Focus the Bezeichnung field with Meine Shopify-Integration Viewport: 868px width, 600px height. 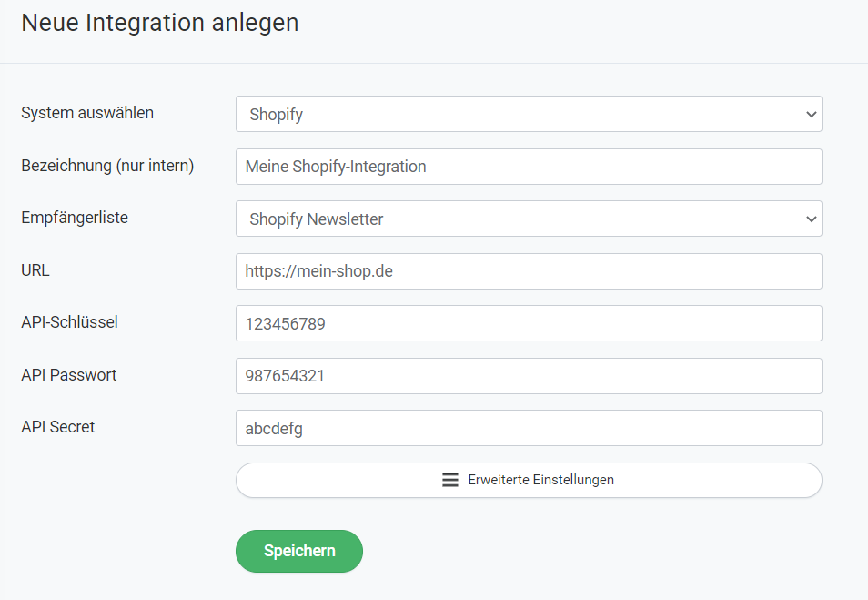528,167
